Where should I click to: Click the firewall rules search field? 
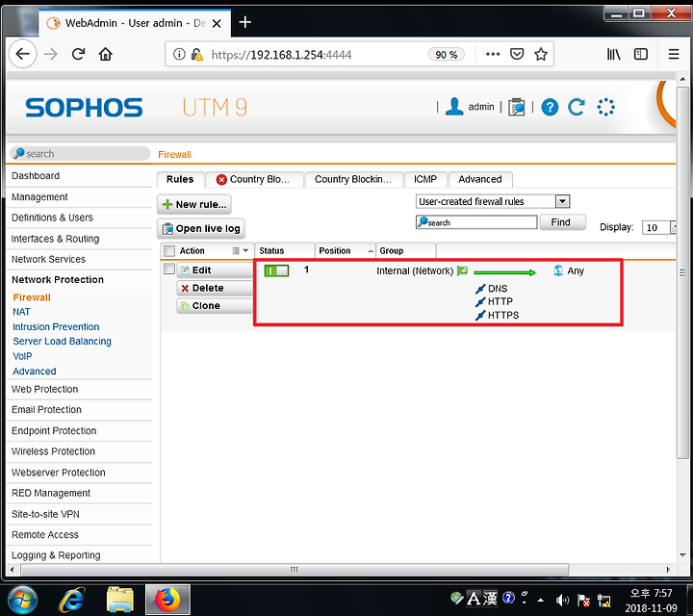(x=476, y=222)
